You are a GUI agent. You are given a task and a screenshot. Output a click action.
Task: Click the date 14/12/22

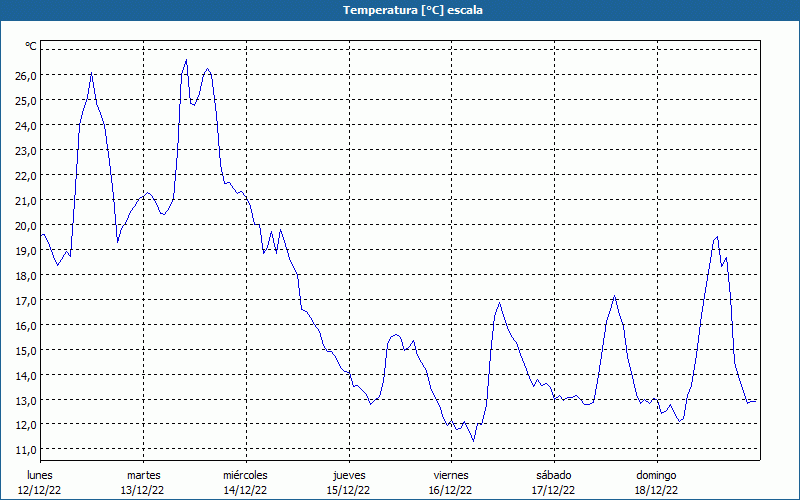pos(245,490)
